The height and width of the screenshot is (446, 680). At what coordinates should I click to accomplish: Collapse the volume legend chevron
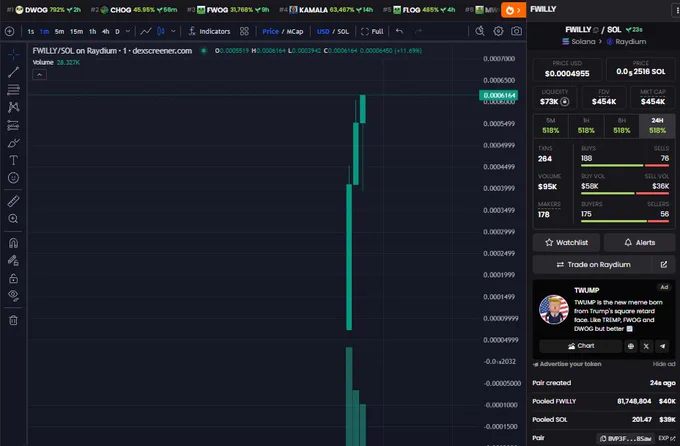pyautogui.click(x=39, y=75)
